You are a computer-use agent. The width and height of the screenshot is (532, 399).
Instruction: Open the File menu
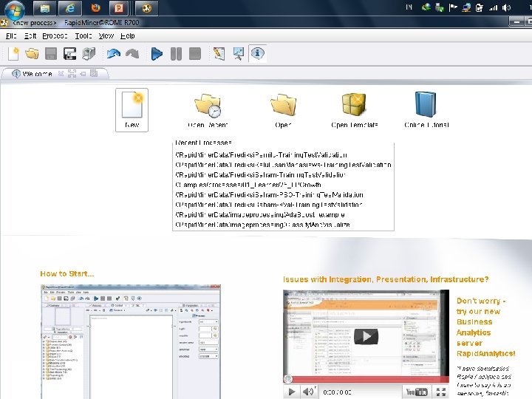point(11,35)
